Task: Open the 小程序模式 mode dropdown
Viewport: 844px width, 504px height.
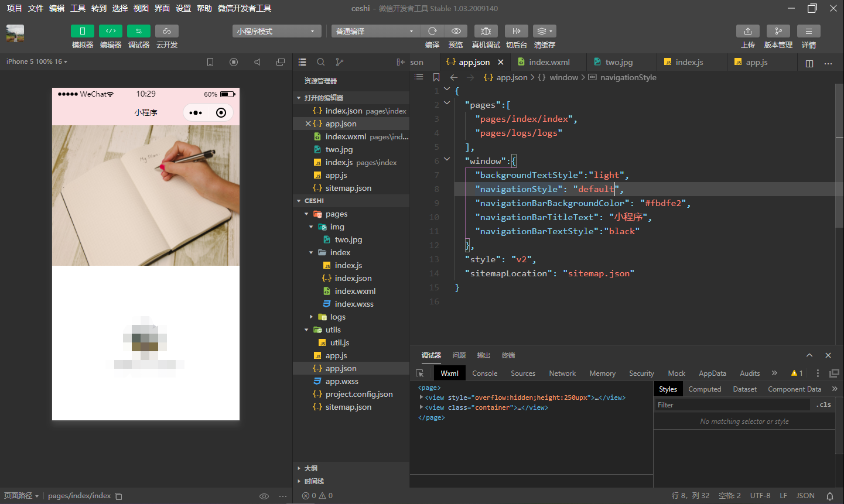Action: [276, 31]
